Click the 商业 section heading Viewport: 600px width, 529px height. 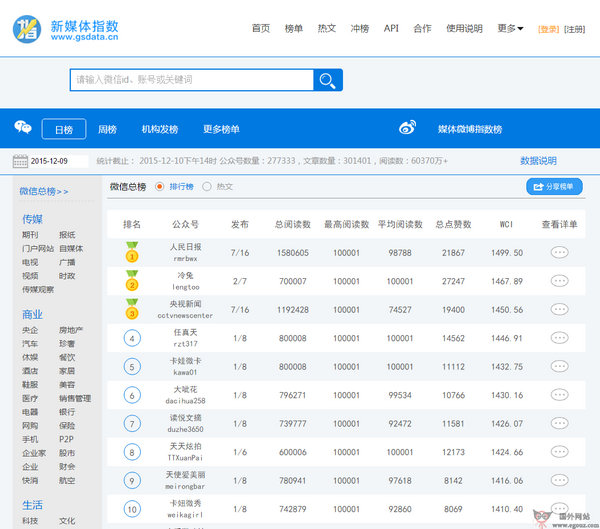click(x=32, y=315)
